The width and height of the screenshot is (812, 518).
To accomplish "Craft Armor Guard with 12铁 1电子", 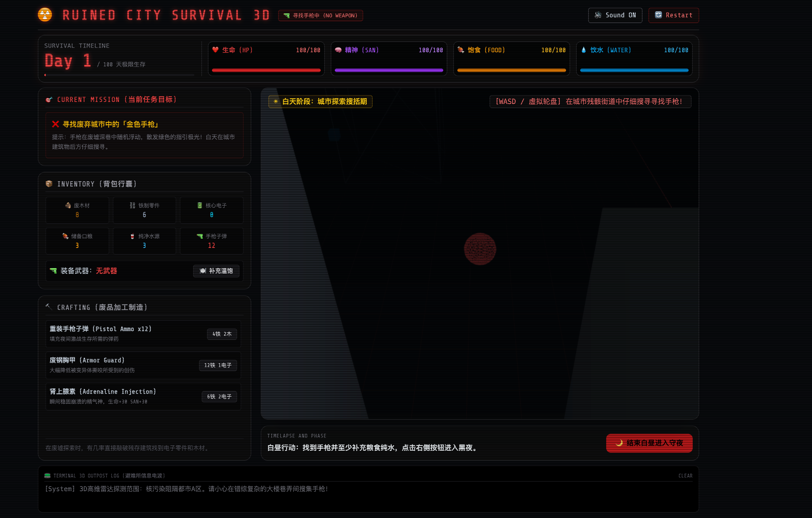I will [x=218, y=365].
